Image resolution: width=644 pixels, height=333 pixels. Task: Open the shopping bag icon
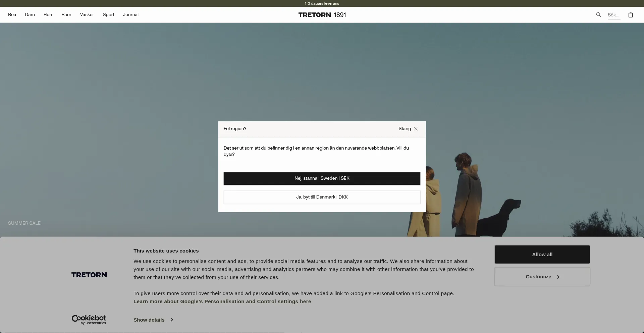tap(631, 15)
